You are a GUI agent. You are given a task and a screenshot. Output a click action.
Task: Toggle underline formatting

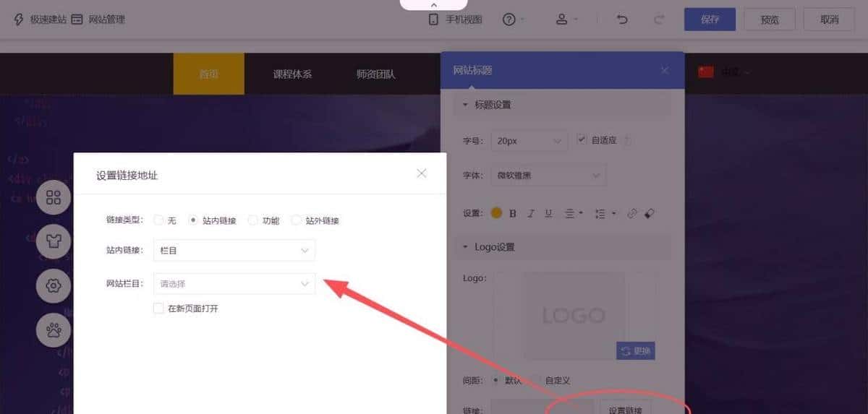point(548,213)
